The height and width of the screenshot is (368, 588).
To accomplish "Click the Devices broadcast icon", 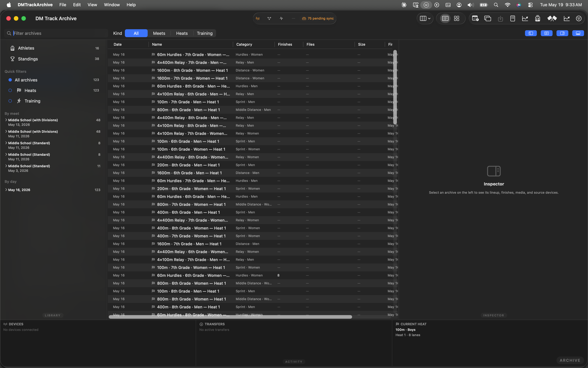I will click(x=5, y=324).
